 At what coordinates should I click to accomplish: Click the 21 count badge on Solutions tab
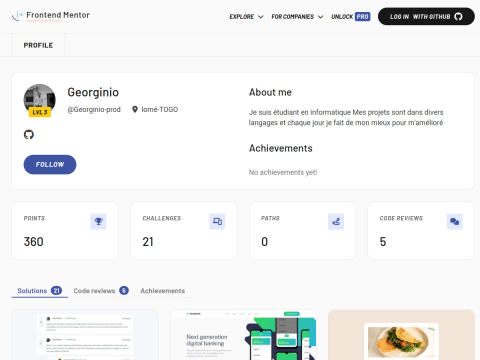pos(56,291)
